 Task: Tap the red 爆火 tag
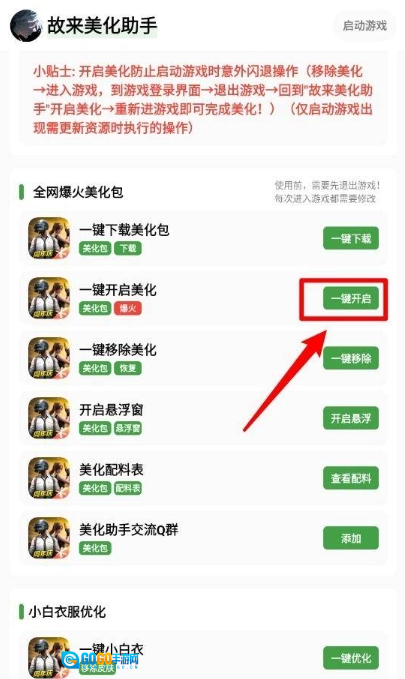coord(128,308)
